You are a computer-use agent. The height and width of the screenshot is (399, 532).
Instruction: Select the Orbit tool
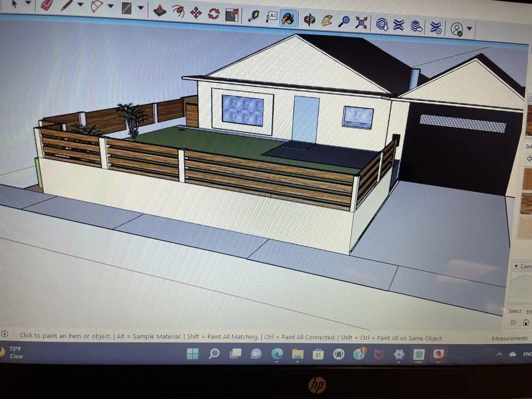click(x=309, y=20)
